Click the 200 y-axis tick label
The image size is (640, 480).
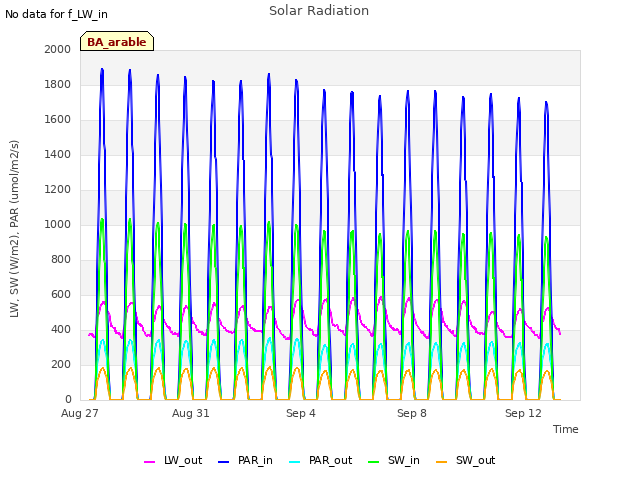(61, 364)
